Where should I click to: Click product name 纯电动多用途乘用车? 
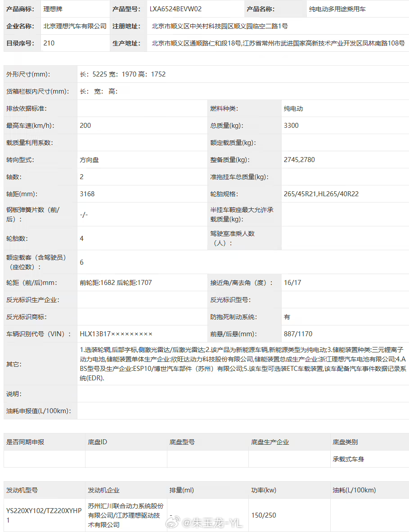coord(337,9)
